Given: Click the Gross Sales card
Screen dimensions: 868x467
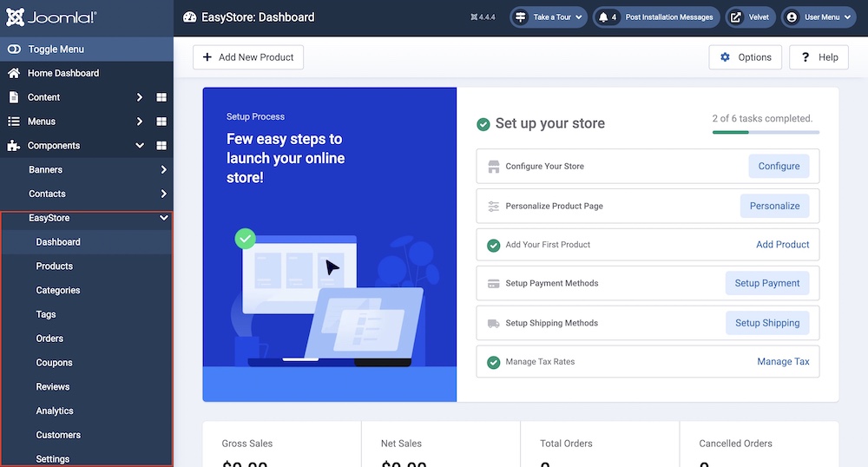Looking at the screenshot, I should (282, 444).
